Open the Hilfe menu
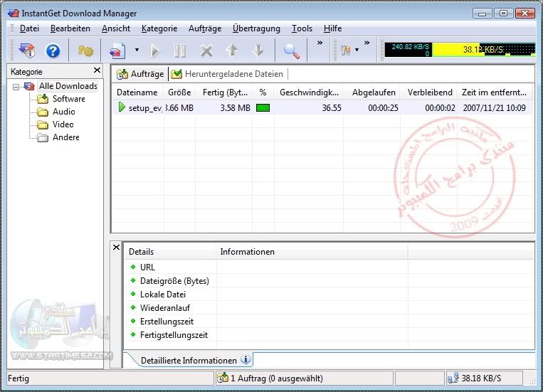 point(333,28)
